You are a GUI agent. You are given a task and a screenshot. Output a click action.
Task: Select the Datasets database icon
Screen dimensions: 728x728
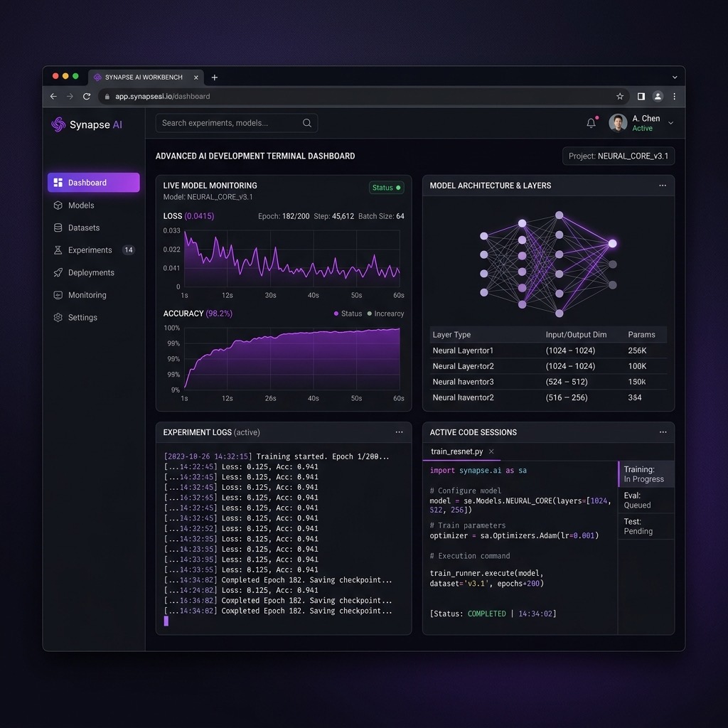pos(58,227)
